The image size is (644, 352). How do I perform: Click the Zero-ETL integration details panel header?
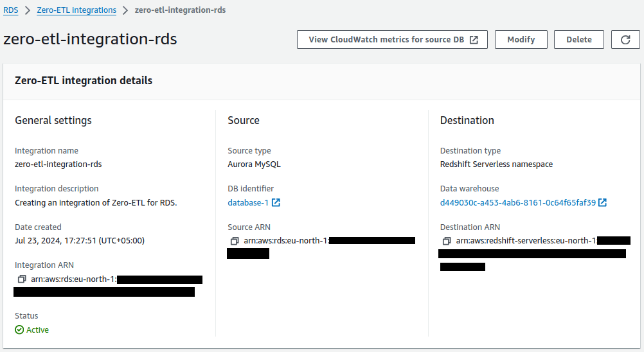(x=84, y=81)
